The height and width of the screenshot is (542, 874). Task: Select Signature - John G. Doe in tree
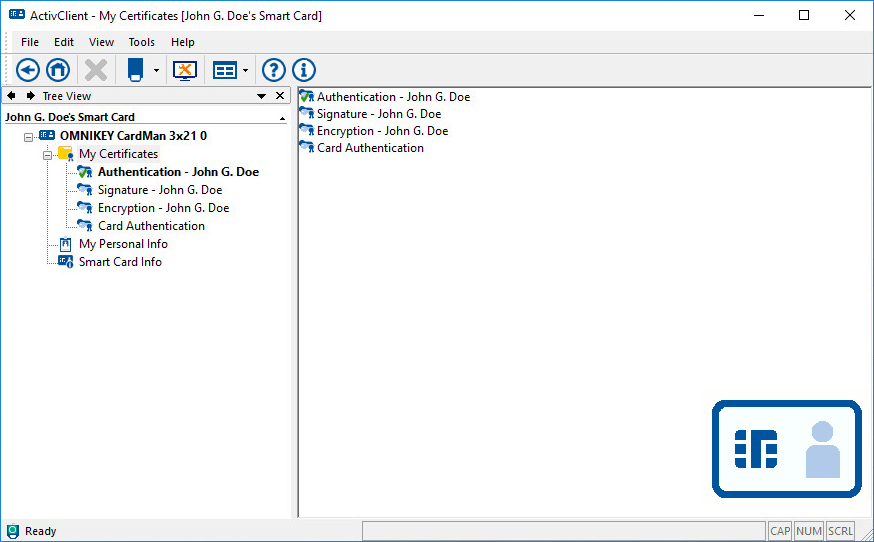coord(160,190)
